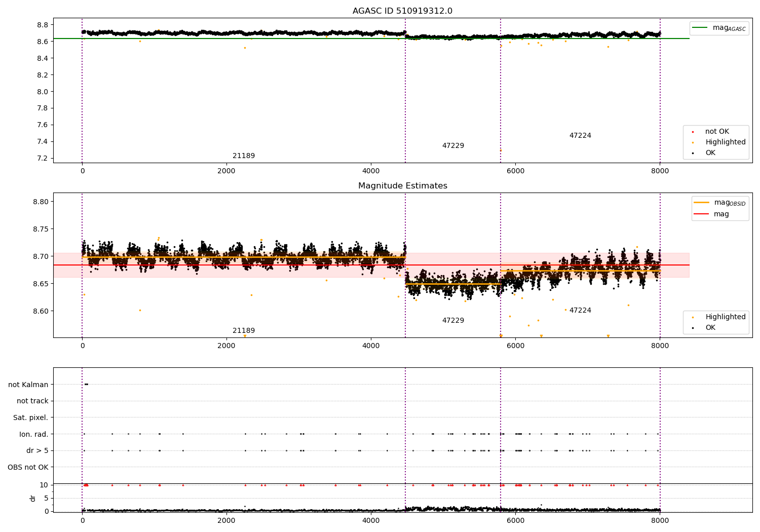Click the 'not Kalman' black marker in bottom plot
Image resolution: width=760 pixels, height=532 pixels.
tap(86, 385)
